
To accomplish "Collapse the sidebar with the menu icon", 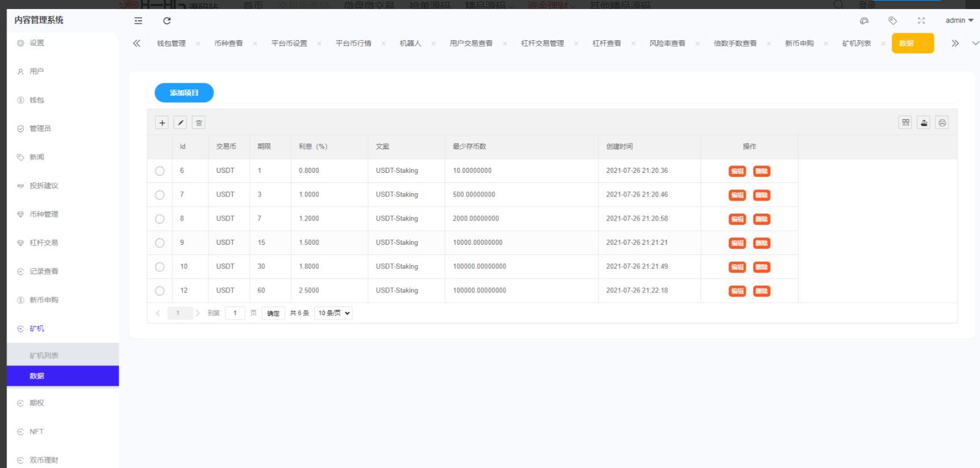I will coord(138,21).
